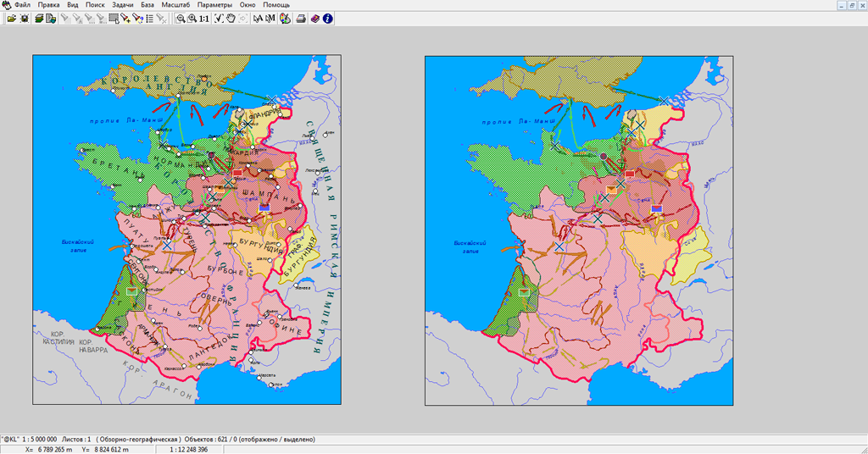Open the Параметры menu

214,4
